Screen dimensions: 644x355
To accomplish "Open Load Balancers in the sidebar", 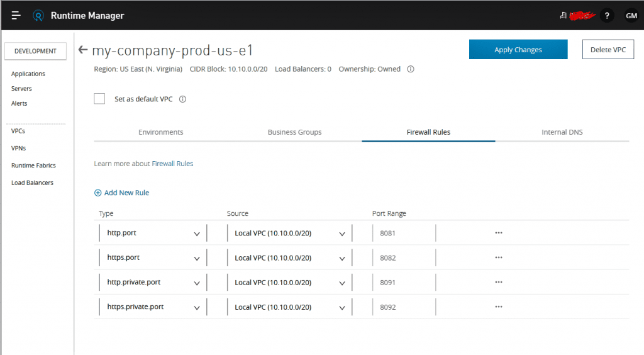I will [x=32, y=183].
